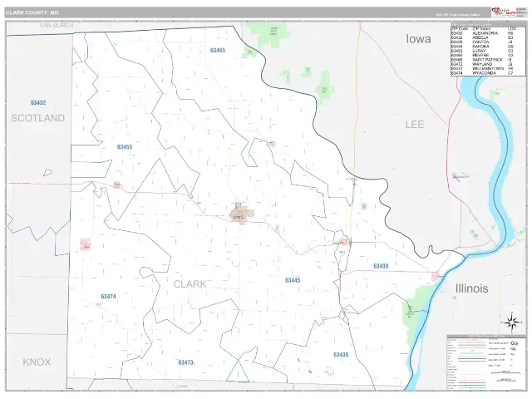The height and width of the screenshot is (399, 532).
Task: Select the ARBELA row in ZIP index
Action: (x=488, y=37)
